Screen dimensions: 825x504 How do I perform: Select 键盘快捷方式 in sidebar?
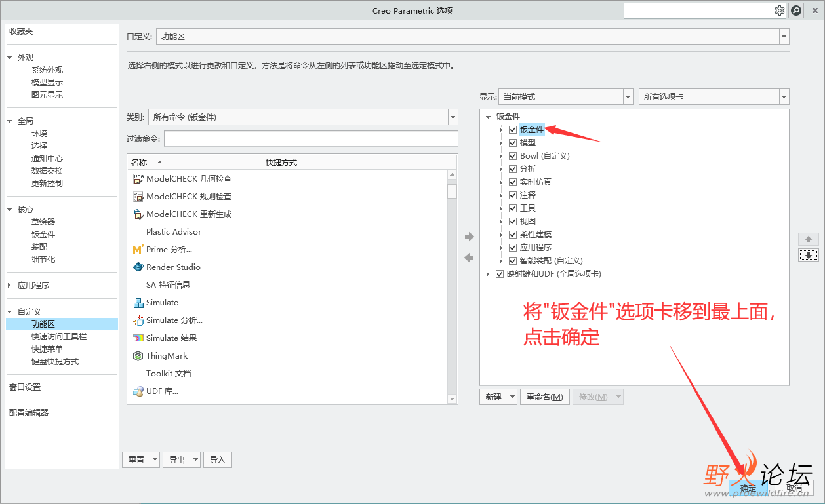(55, 362)
